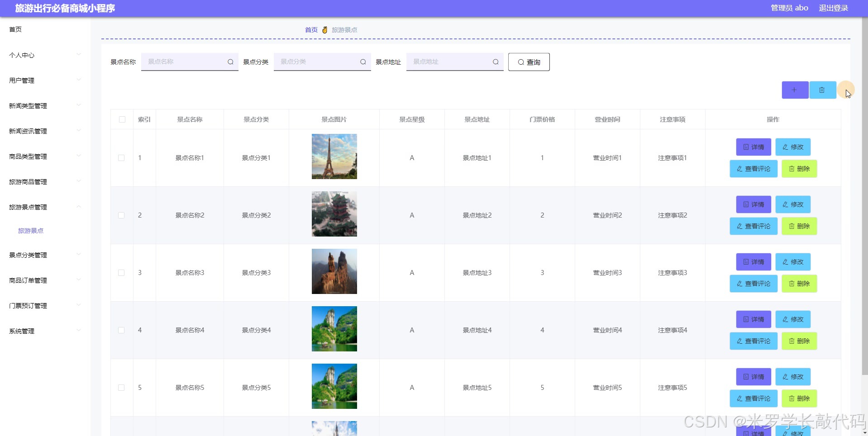Click 修改 for row 景点名称2
Image resolution: width=868 pixels, height=436 pixels.
point(793,204)
